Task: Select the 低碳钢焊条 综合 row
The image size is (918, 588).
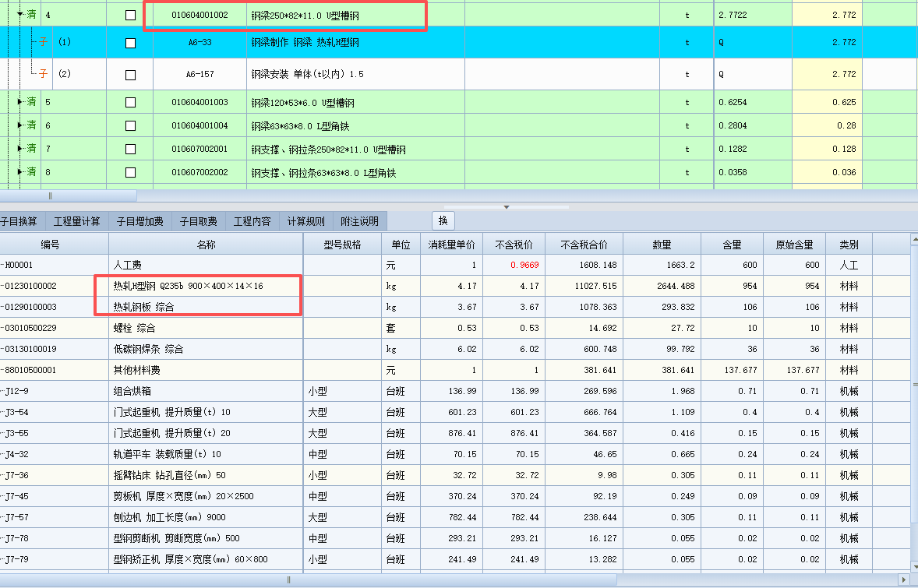Action: coord(455,349)
